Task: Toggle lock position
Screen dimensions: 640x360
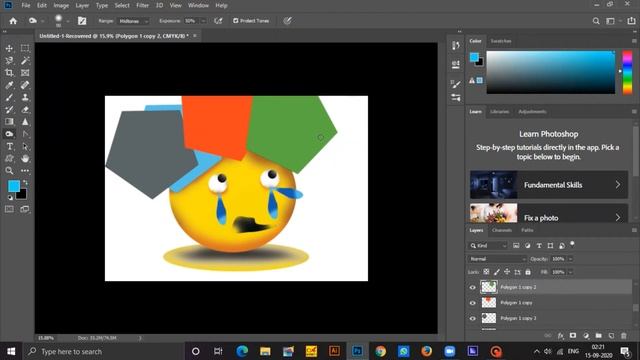Action: (507, 272)
